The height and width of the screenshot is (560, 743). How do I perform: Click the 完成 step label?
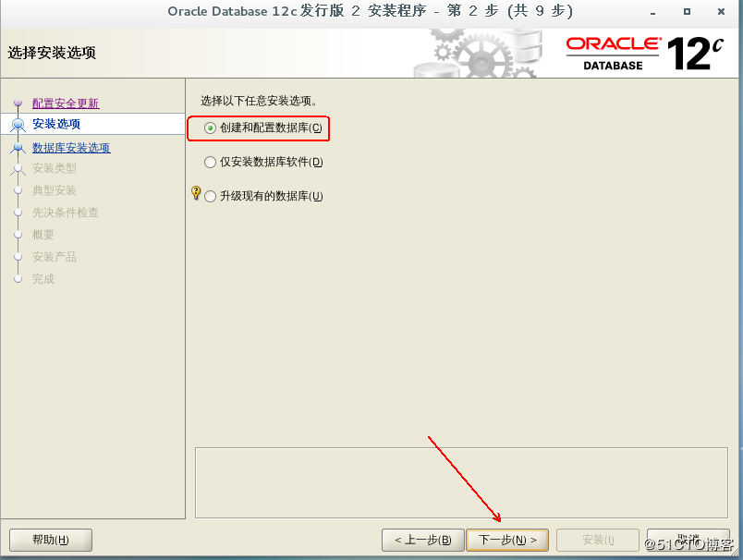coord(43,279)
